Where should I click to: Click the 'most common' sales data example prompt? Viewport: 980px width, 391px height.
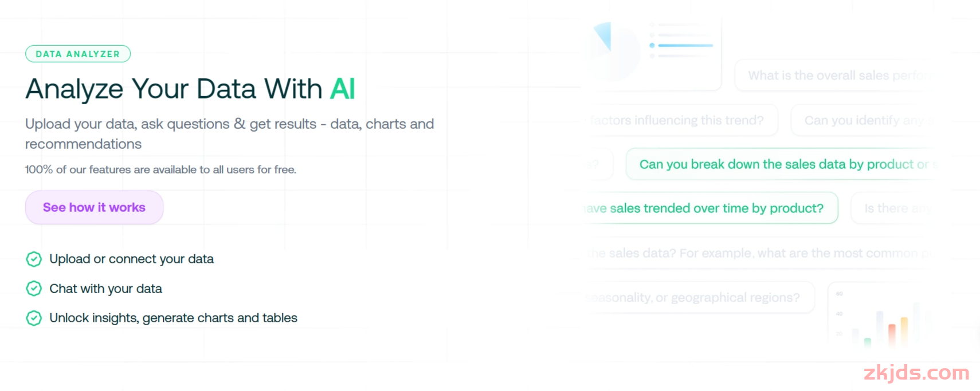(759, 253)
